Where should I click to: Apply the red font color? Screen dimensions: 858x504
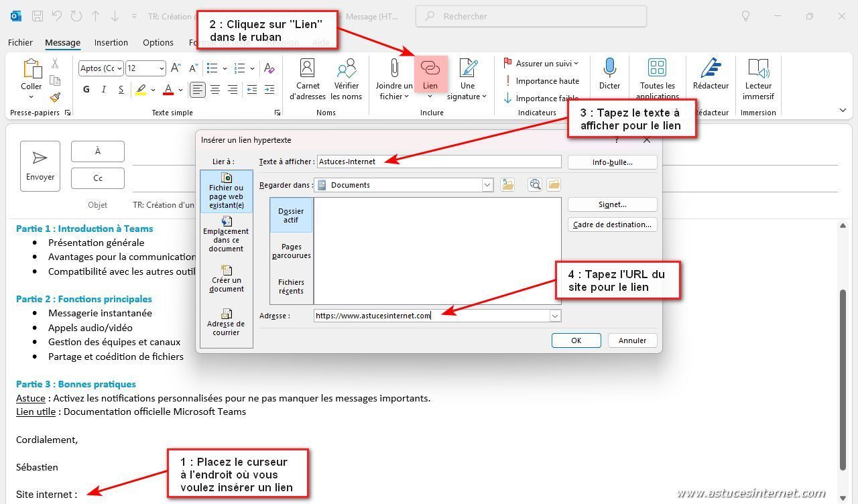168,89
